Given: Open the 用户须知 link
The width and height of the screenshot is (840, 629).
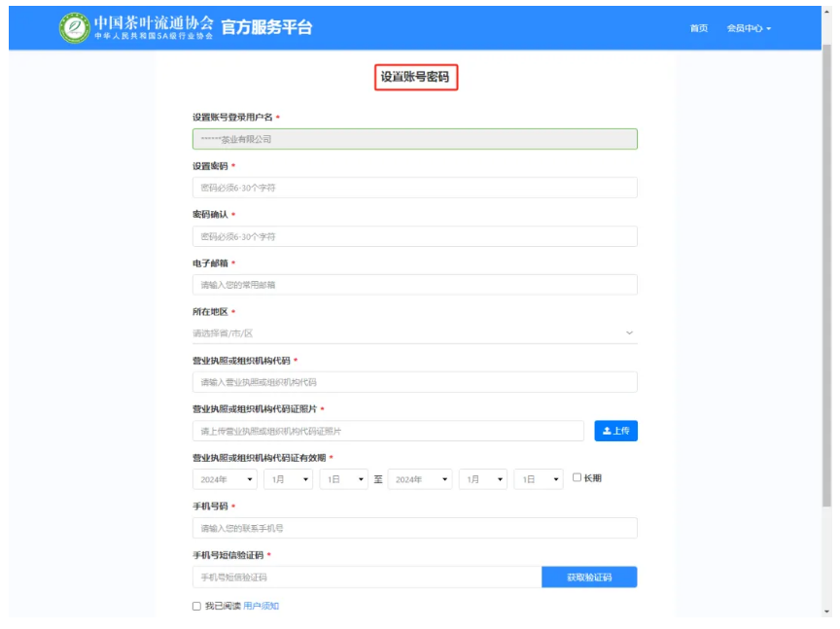Looking at the screenshot, I should (261, 606).
